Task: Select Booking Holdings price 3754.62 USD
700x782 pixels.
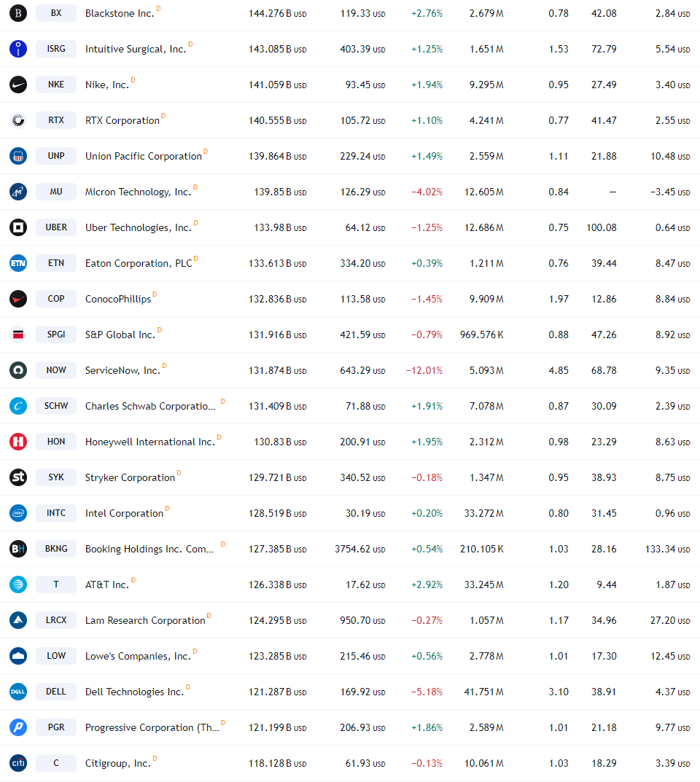Action: 359,549
